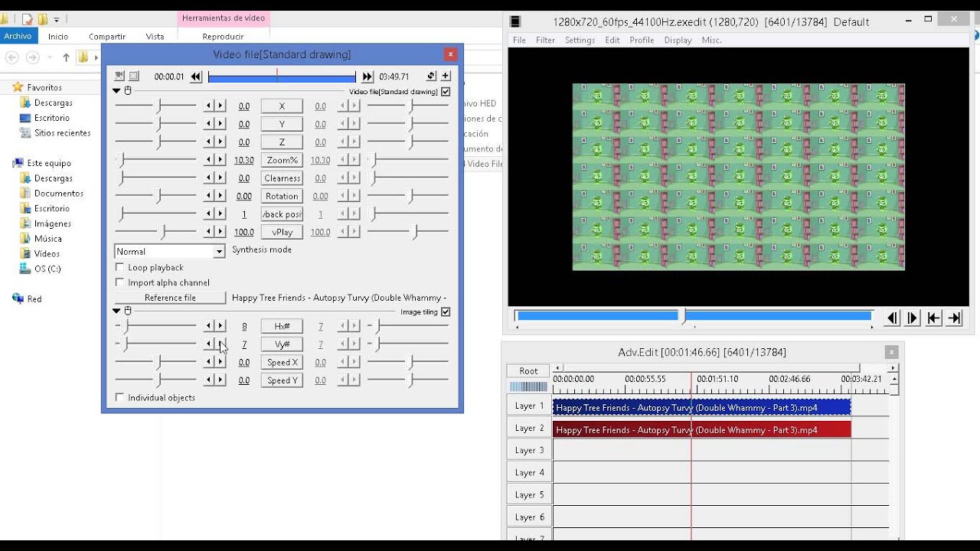Screen dimensions: 980x551
Task: Open AviUtl Display menu
Action: point(678,40)
